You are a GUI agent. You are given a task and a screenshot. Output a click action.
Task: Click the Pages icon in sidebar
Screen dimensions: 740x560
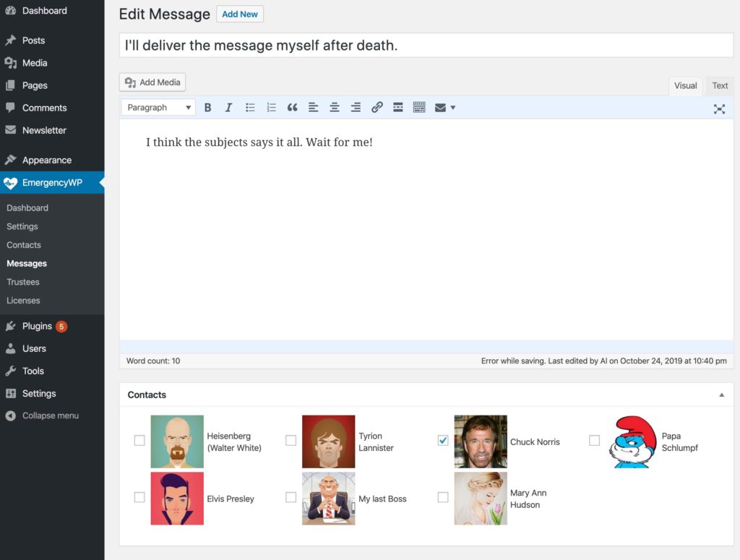tap(10, 85)
